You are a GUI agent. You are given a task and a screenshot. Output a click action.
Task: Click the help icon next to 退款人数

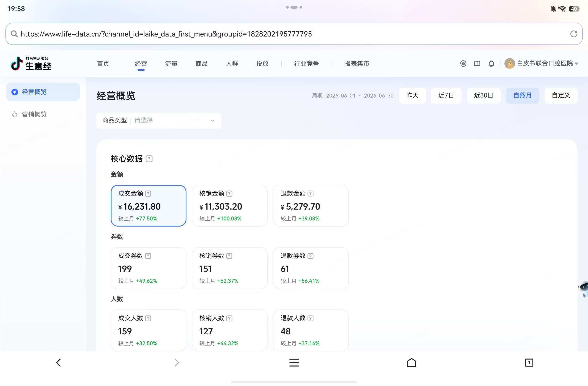click(x=311, y=318)
